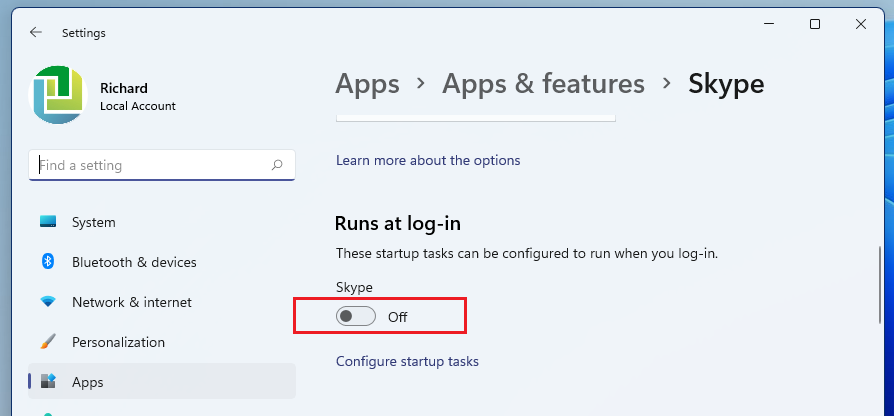Open Learn more about the options link

[428, 160]
